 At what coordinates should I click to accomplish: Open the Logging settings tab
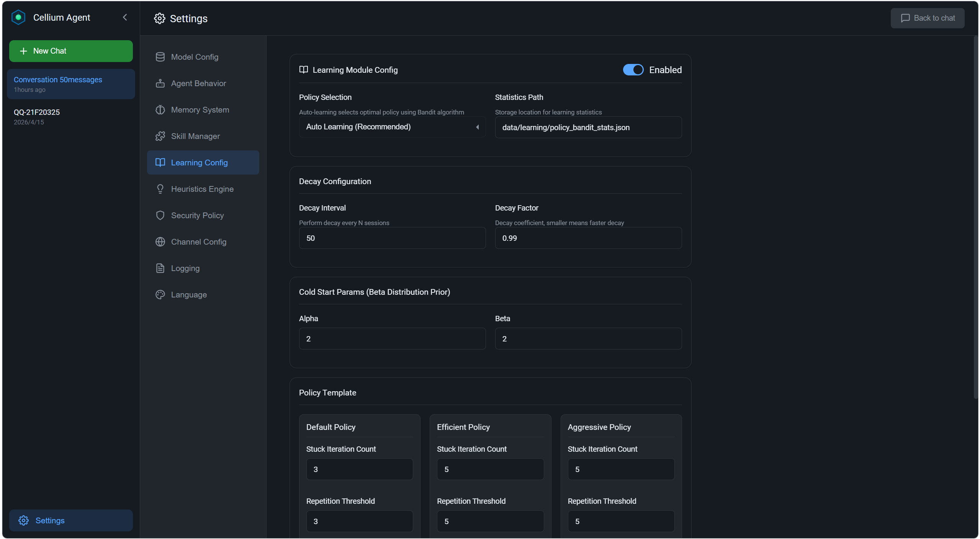185,268
